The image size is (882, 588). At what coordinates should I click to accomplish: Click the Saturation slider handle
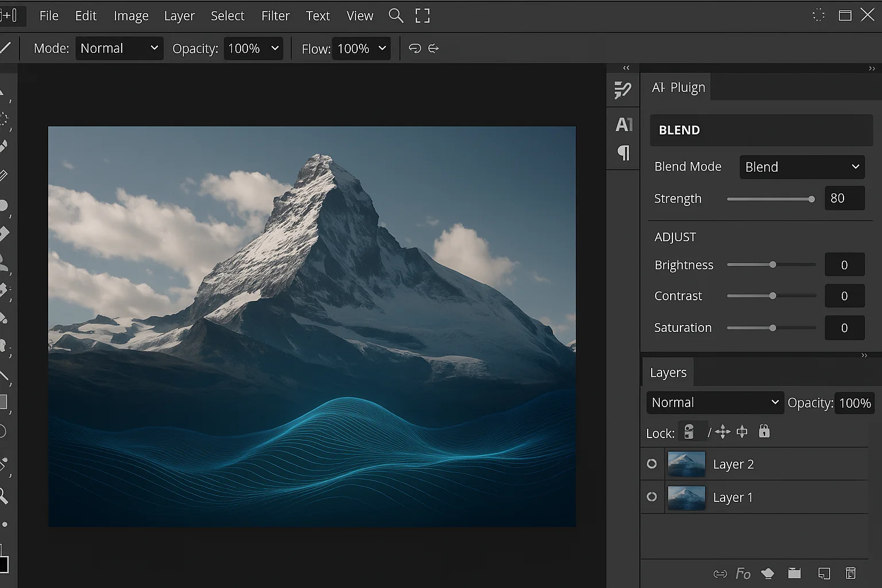pos(773,328)
